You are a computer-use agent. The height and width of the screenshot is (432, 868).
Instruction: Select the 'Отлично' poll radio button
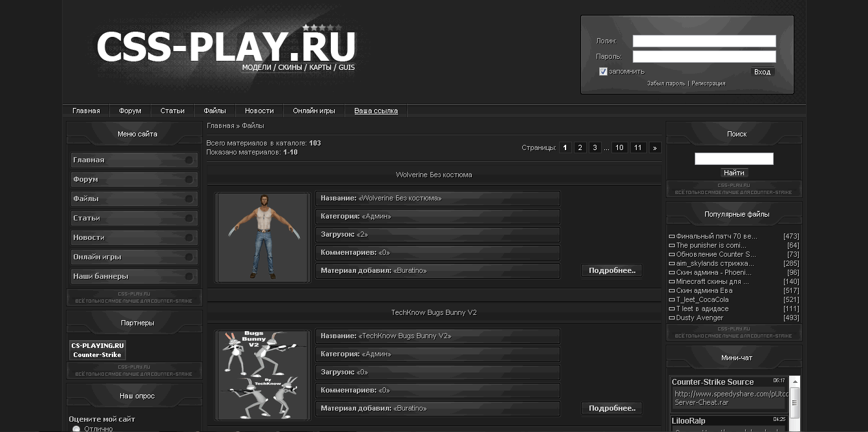[x=76, y=429]
